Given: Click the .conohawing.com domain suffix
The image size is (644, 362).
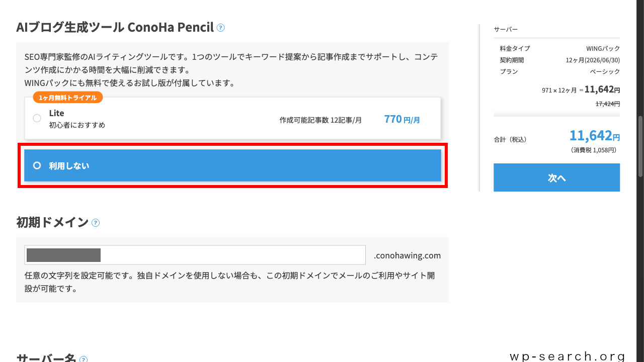Looking at the screenshot, I should [407, 255].
